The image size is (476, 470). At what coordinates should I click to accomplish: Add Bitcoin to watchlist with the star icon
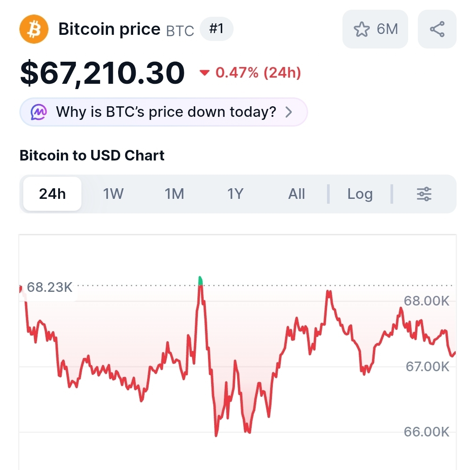362,30
